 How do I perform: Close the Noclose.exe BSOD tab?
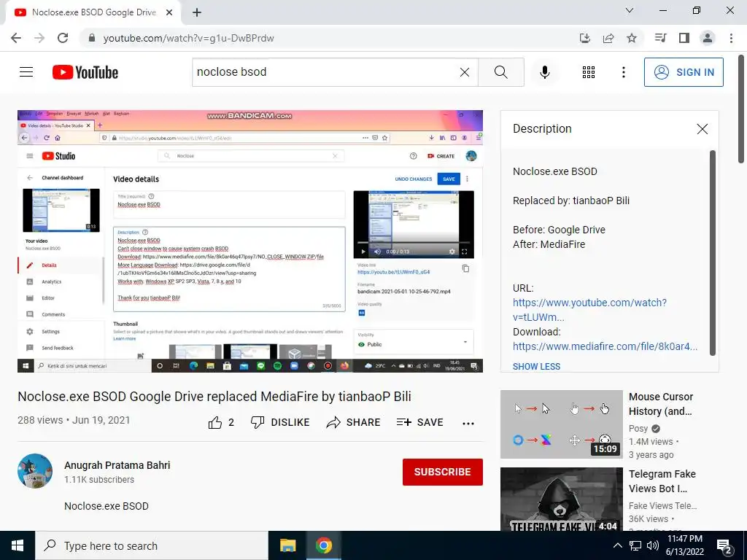click(169, 13)
